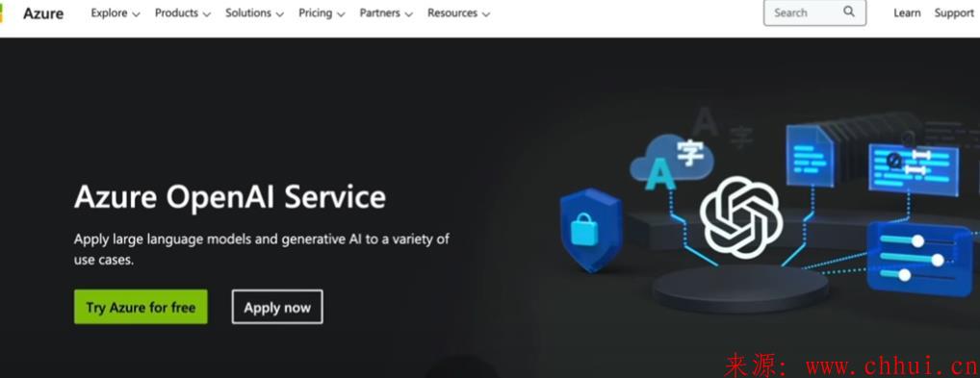Click the Microsoft logo at top left

pos(2,13)
